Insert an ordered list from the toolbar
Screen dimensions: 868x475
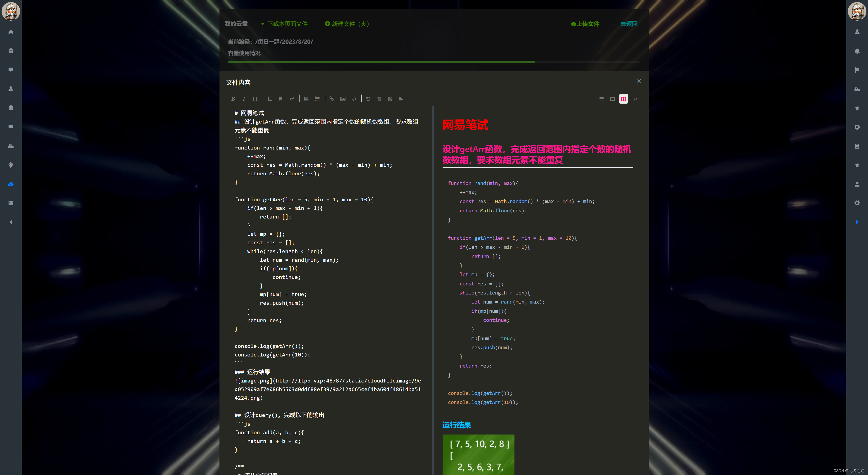click(x=317, y=99)
